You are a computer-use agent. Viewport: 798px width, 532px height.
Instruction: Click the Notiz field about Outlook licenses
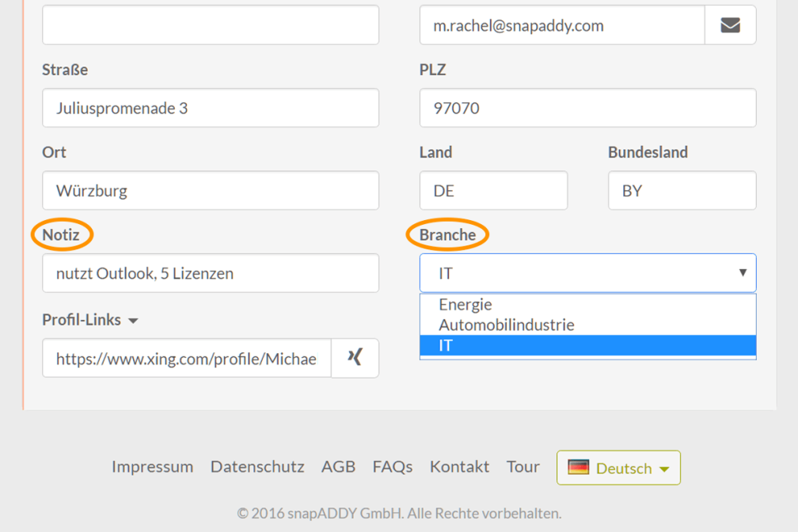click(x=210, y=272)
